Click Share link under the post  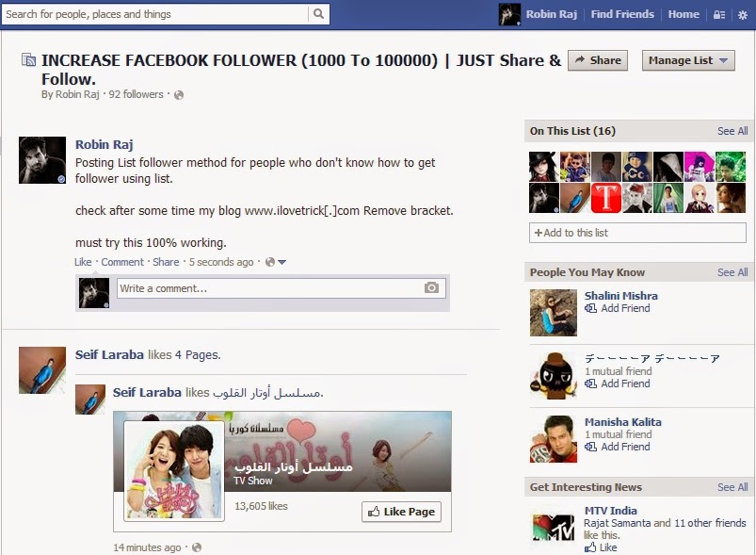tap(166, 262)
